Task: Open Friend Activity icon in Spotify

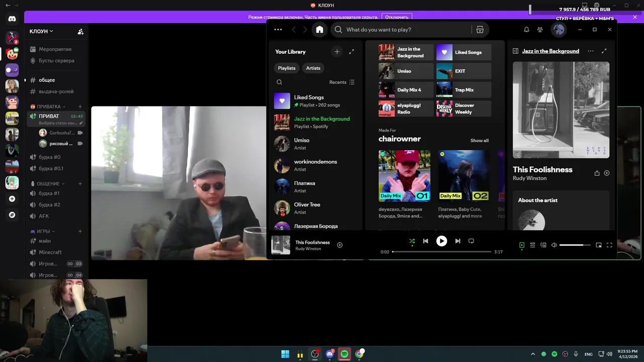Action: click(540, 30)
